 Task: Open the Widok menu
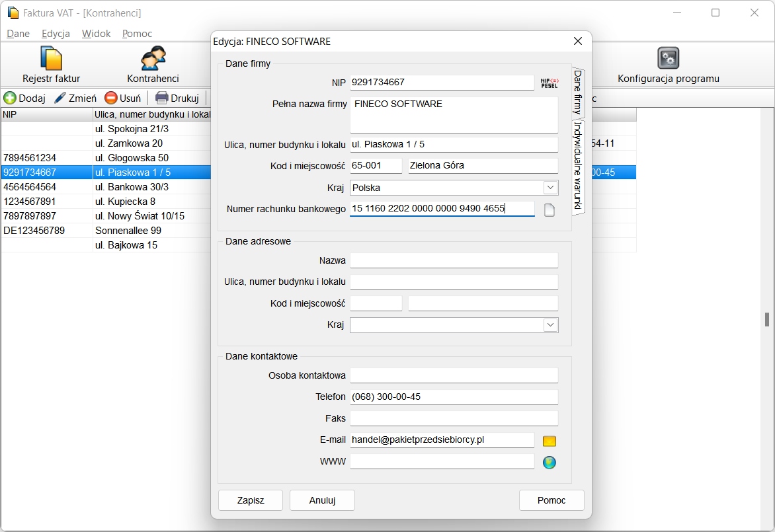(x=96, y=34)
